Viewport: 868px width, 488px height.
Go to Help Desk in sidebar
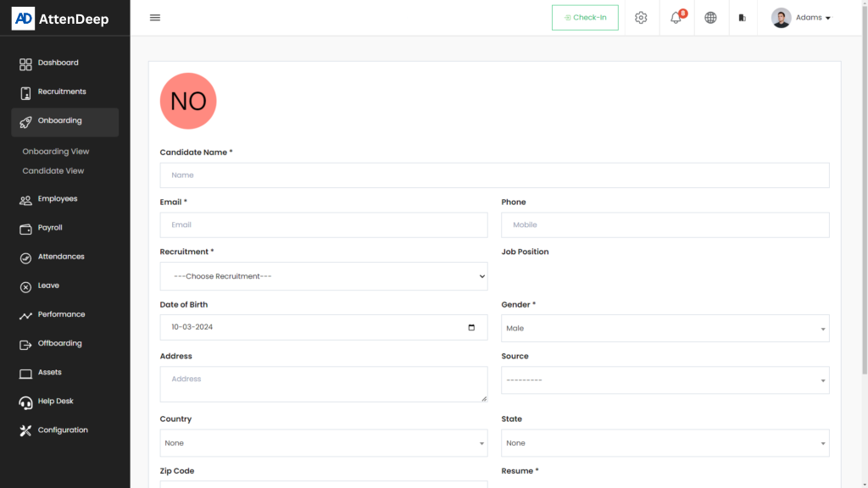coord(55,402)
